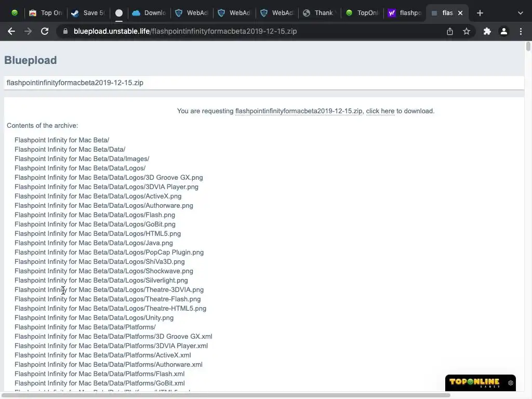The height and width of the screenshot is (399, 532).
Task: Click the '3D Groove GX.xml' entry
Action: click(x=113, y=337)
